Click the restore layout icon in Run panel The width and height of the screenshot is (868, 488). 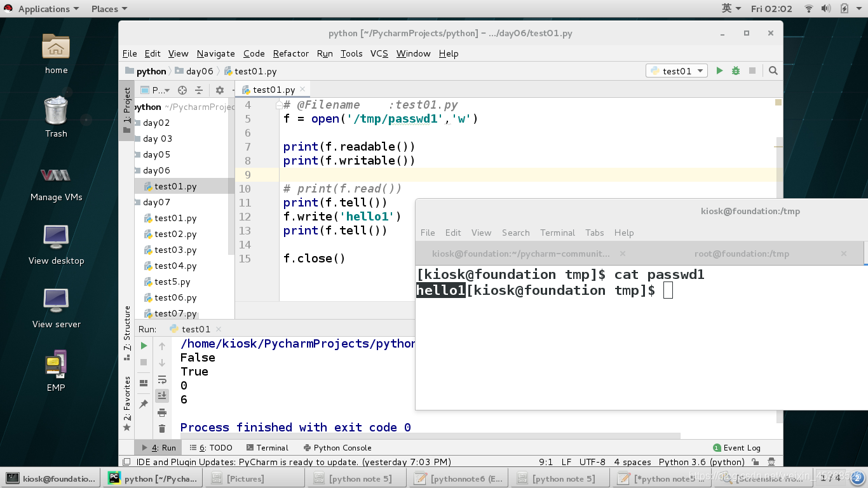click(144, 383)
